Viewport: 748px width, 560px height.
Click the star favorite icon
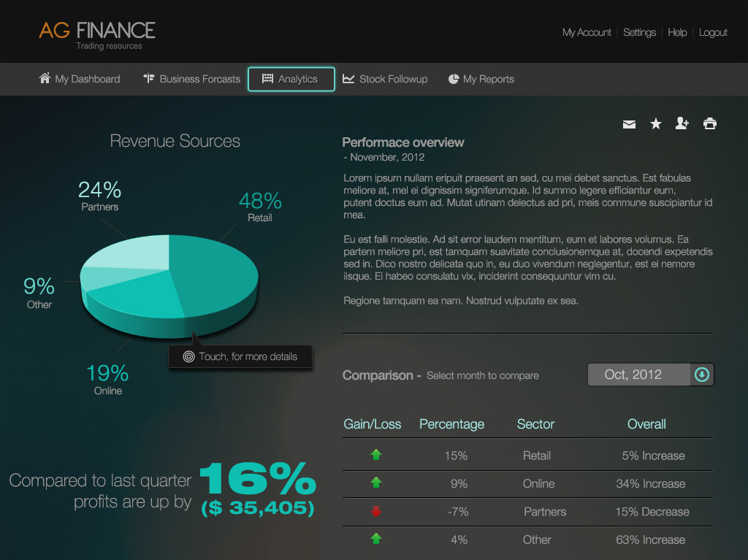(656, 124)
